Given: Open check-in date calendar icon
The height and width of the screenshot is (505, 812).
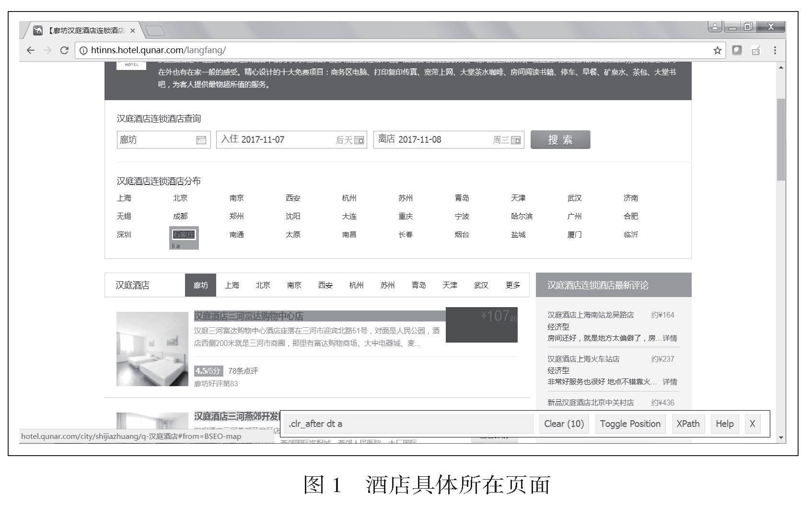Looking at the screenshot, I should coord(359,140).
